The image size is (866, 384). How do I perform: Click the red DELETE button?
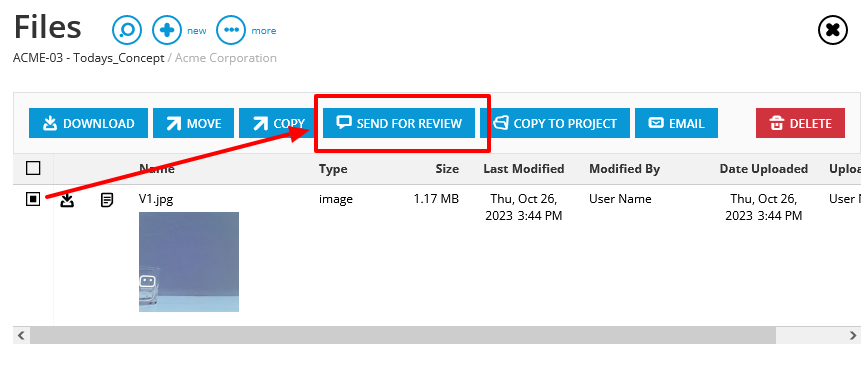pyautogui.click(x=800, y=123)
